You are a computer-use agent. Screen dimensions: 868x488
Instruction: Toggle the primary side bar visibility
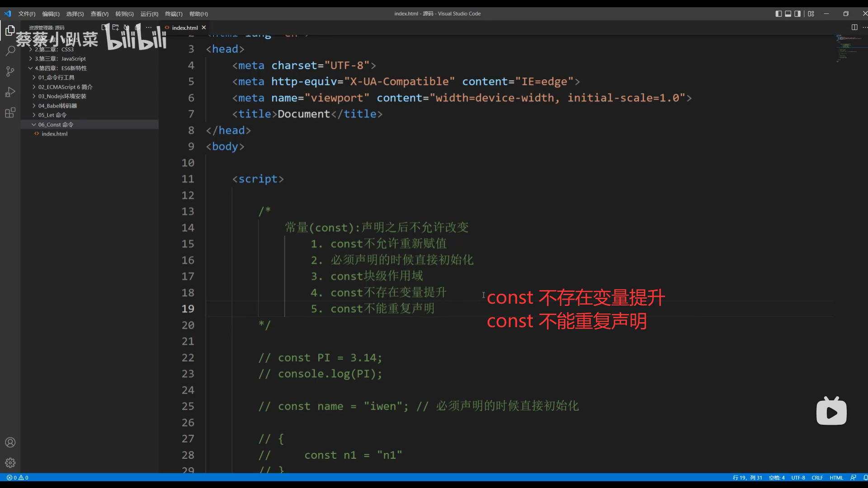(x=778, y=14)
